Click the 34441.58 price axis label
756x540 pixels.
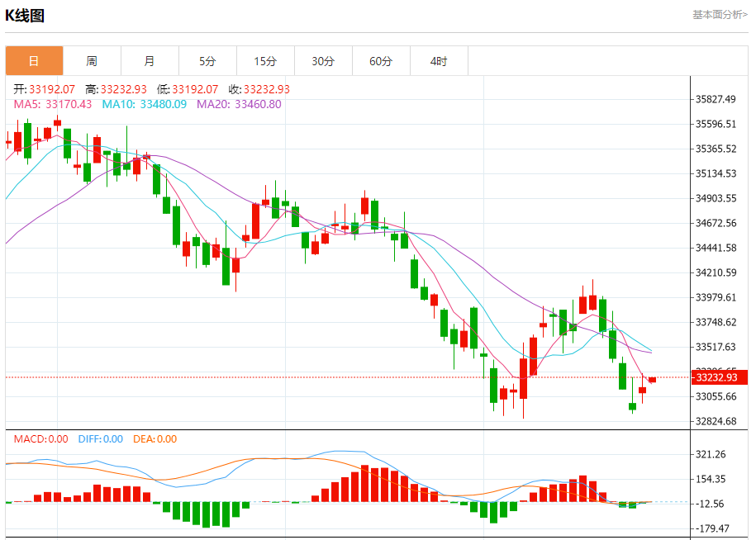coord(716,248)
